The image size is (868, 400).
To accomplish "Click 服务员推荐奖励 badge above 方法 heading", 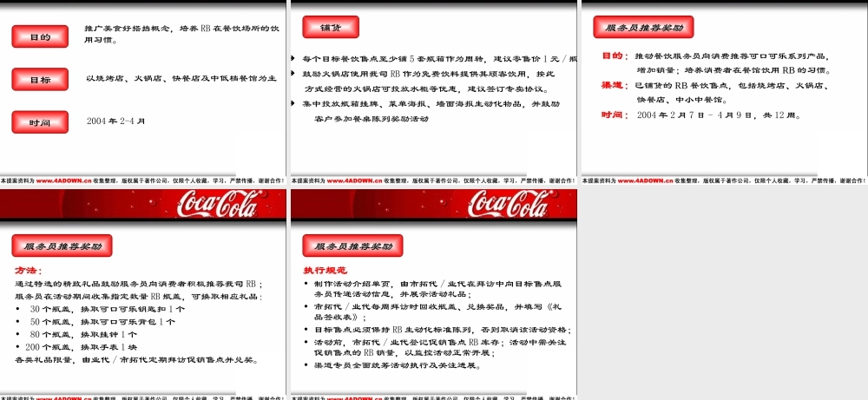I will (x=62, y=246).
